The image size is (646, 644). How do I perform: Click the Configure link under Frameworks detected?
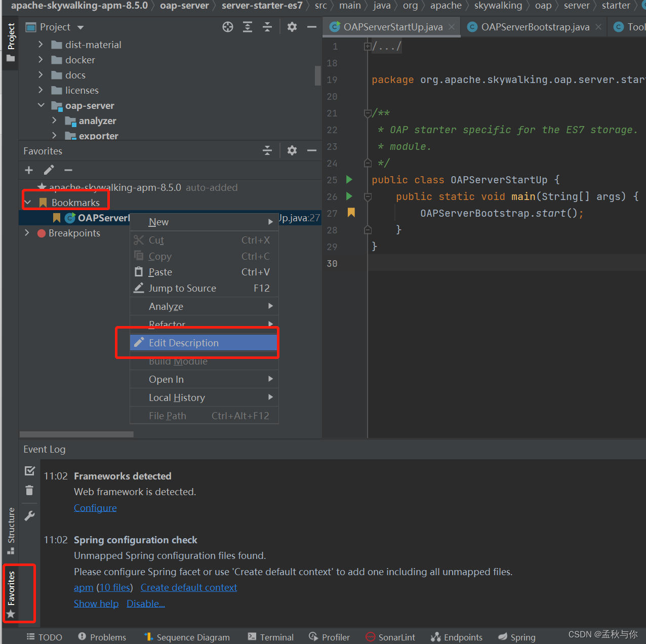95,508
